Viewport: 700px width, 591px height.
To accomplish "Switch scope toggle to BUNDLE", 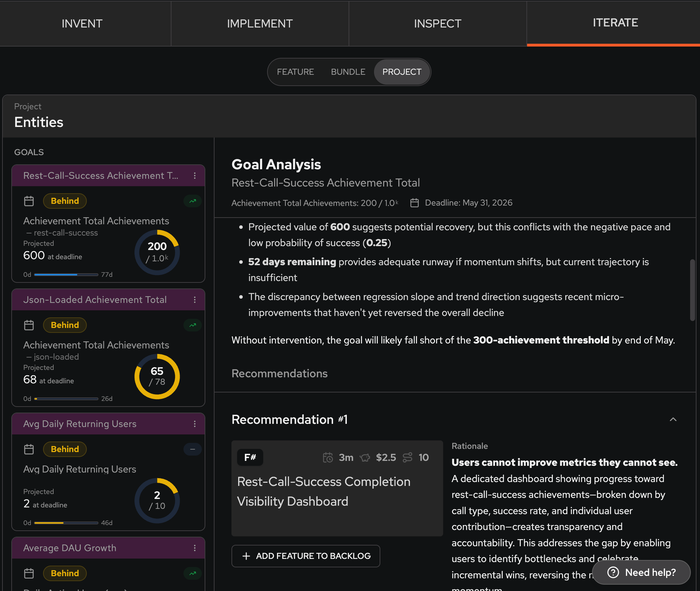I will (348, 72).
